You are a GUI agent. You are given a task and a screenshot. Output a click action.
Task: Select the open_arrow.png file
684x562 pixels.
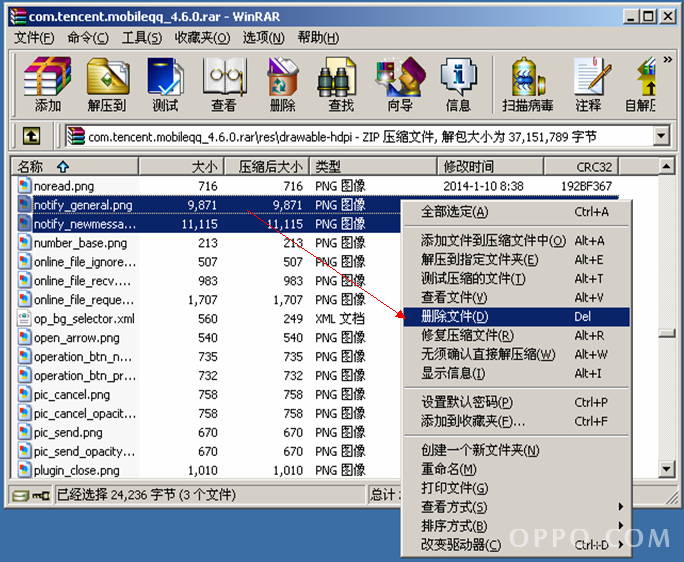77,338
